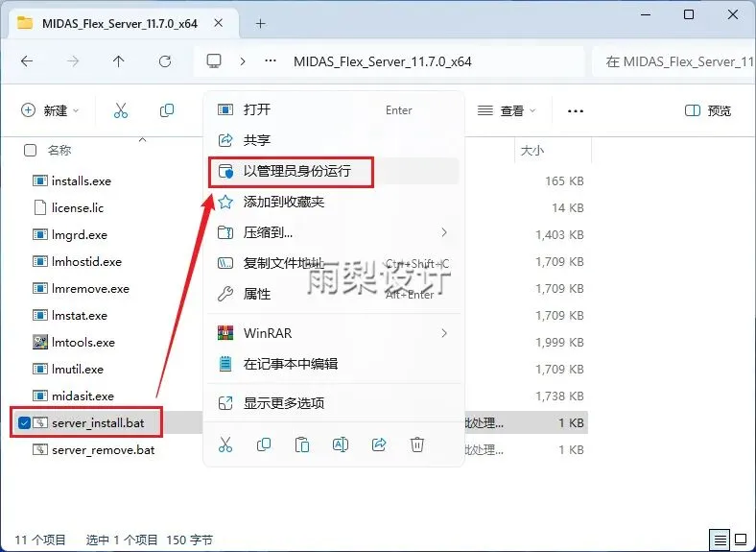Viewport: 756px width, 552px height.
Task: Go up one folder level
Action: [119, 61]
